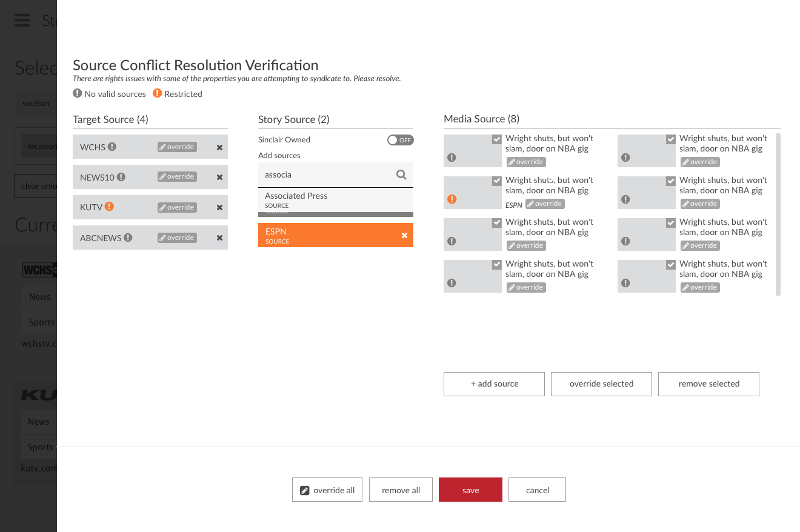Click the search magnifier in Add sources
800x532 pixels.
point(401,175)
